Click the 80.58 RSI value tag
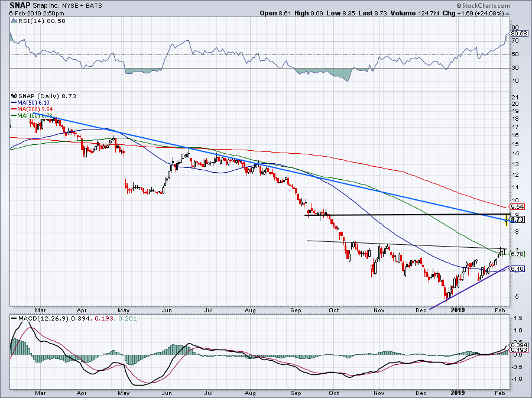532x398 pixels. pyautogui.click(x=518, y=33)
